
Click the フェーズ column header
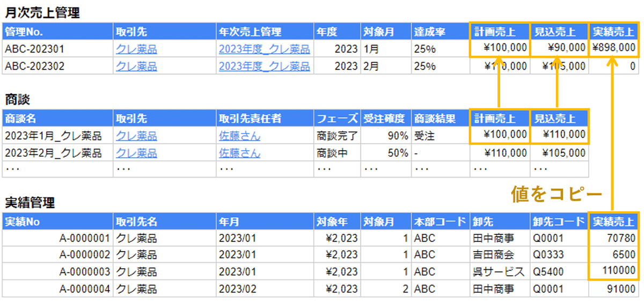coord(337,119)
